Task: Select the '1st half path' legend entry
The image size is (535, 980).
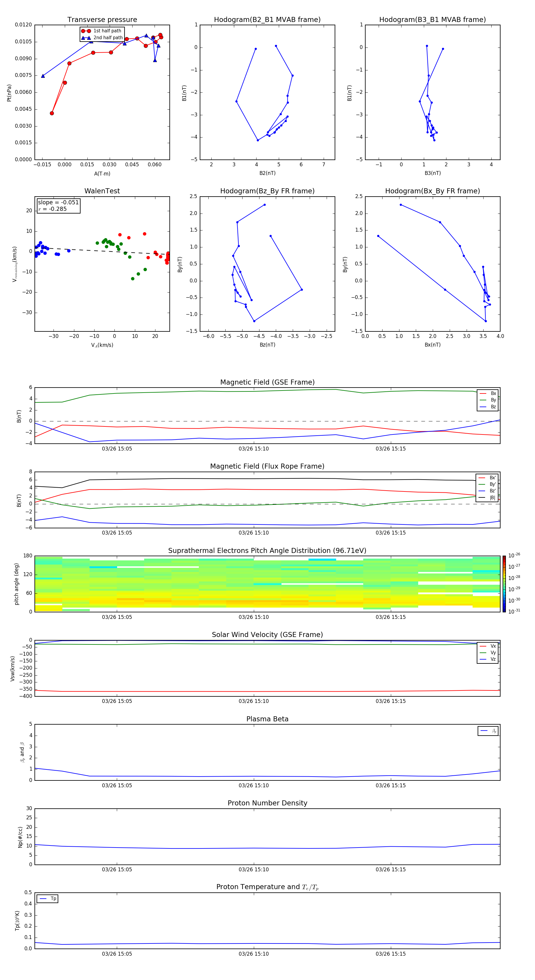Action: (x=102, y=31)
